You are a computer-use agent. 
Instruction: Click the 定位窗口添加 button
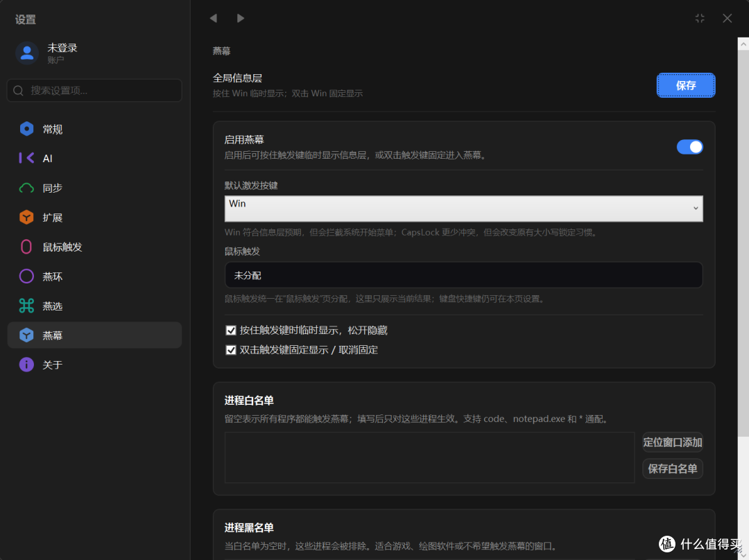673,442
